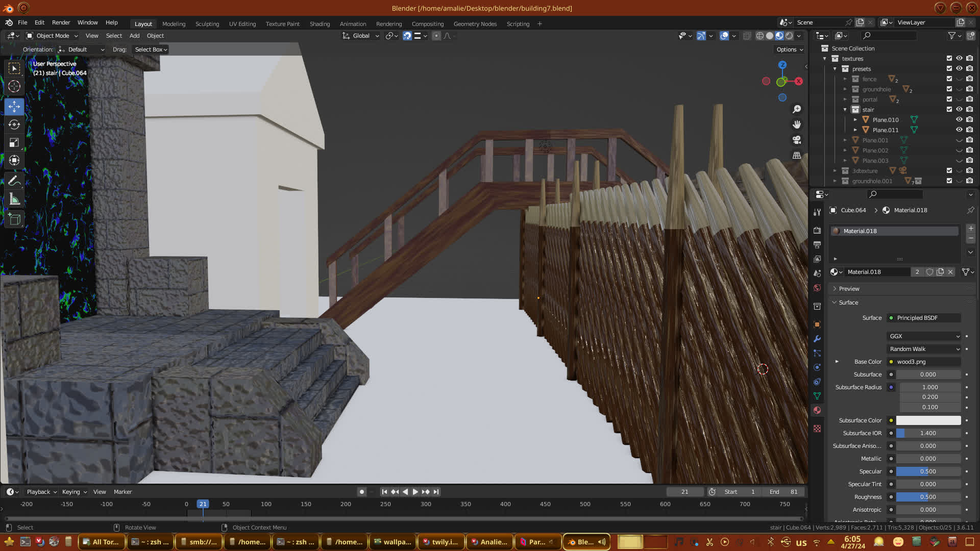Activate the Add Cube tool
The image size is (980, 551).
pos(14,219)
